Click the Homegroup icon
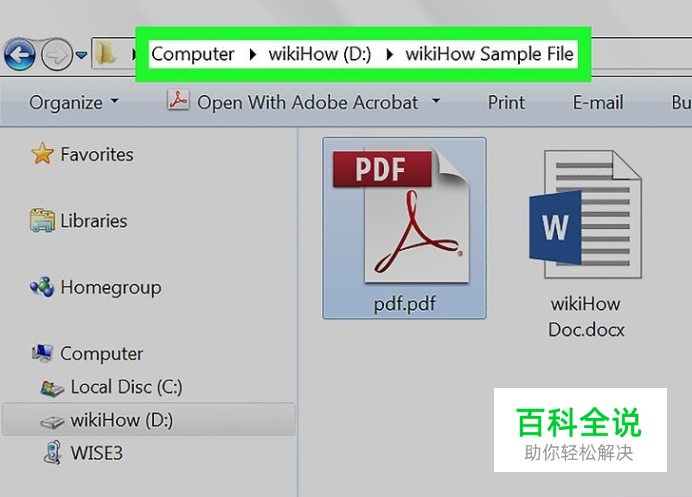The image size is (692, 497). tap(42, 287)
